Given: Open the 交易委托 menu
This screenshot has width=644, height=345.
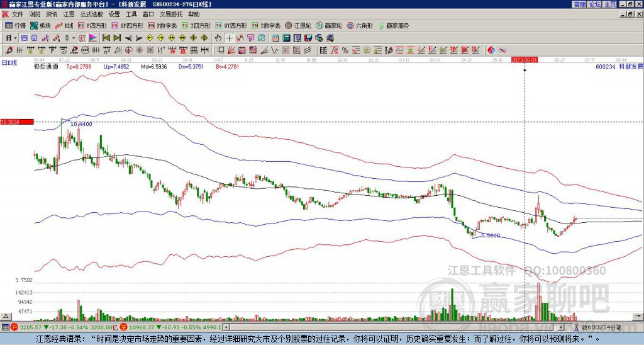Looking at the screenshot, I should tap(171, 14).
